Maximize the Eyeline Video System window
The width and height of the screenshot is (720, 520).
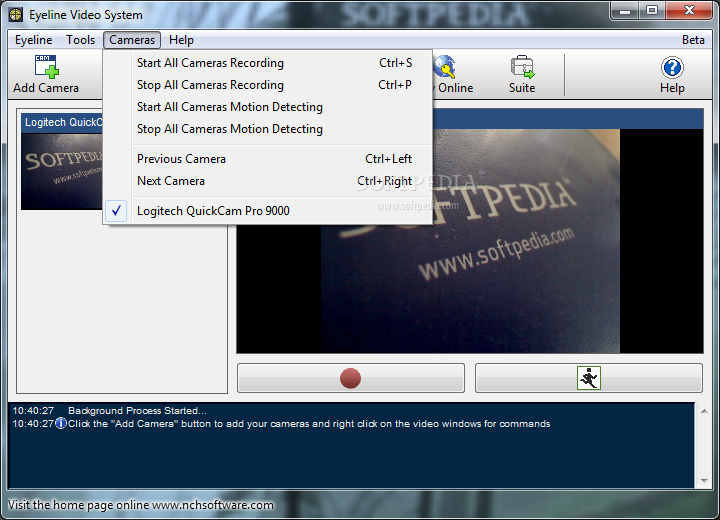coord(652,11)
